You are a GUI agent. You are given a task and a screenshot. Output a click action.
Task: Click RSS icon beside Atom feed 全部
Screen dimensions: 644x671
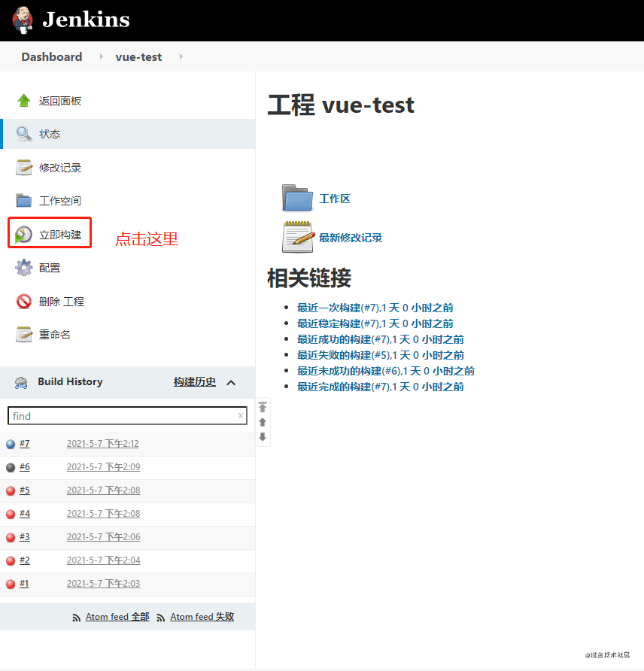point(76,618)
